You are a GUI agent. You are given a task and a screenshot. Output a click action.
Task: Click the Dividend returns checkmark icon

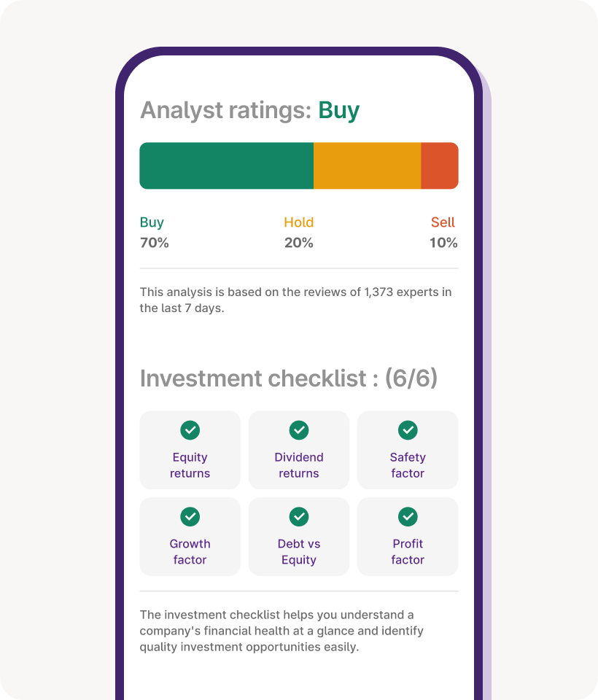click(299, 430)
